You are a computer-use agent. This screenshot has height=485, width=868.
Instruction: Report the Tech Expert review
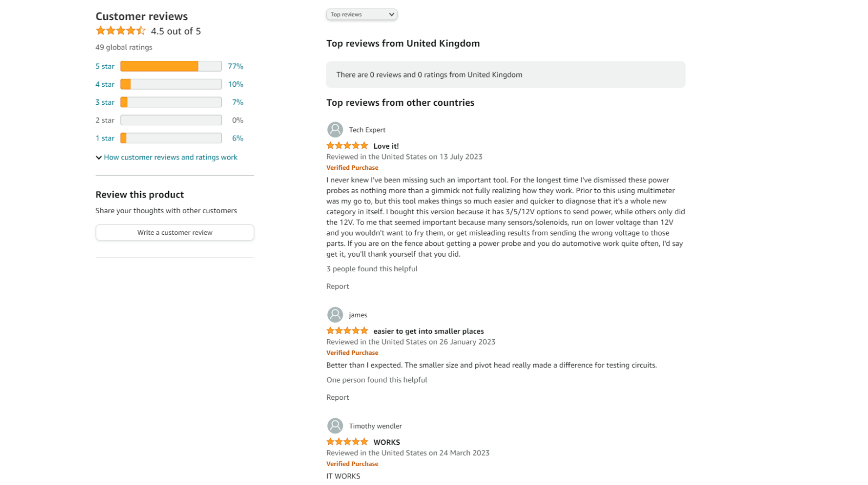(x=337, y=286)
